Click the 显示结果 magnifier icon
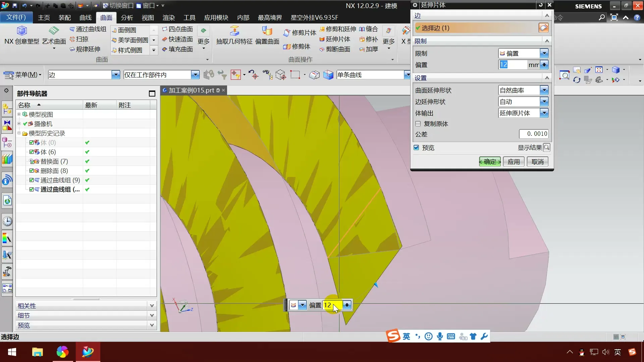Image resolution: width=644 pixels, height=362 pixels. [x=546, y=147]
